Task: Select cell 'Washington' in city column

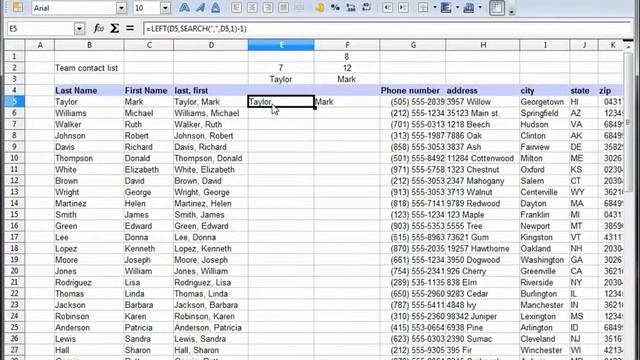Action: pyautogui.click(x=545, y=260)
